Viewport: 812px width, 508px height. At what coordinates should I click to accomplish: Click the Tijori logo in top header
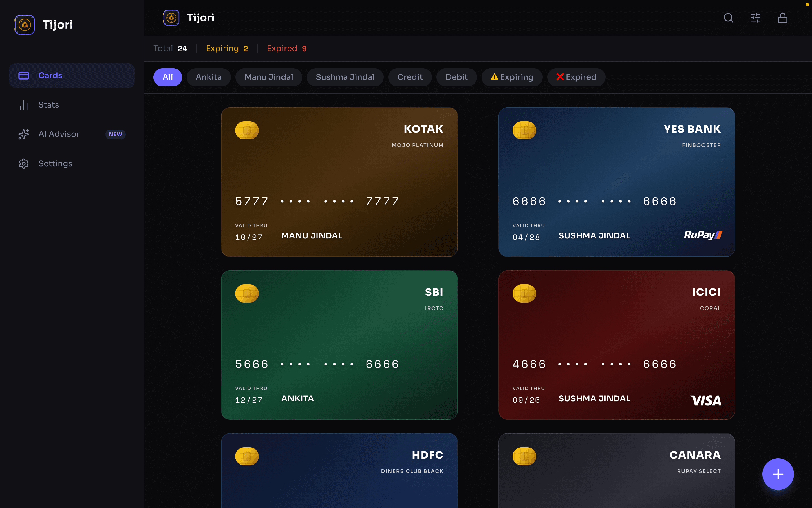(171, 17)
